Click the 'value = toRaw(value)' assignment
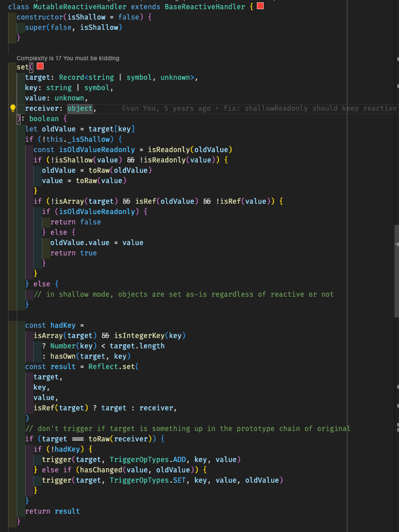399x532 pixels. [x=84, y=181]
